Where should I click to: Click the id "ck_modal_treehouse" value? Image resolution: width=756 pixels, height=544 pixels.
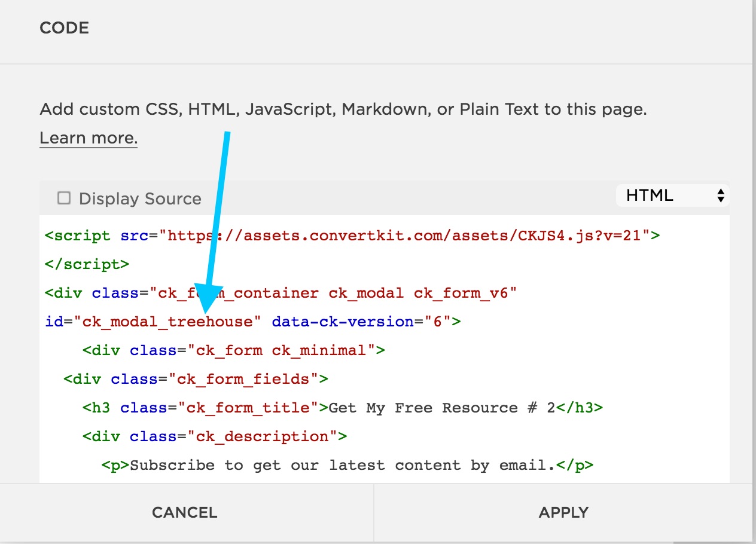point(167,322)
